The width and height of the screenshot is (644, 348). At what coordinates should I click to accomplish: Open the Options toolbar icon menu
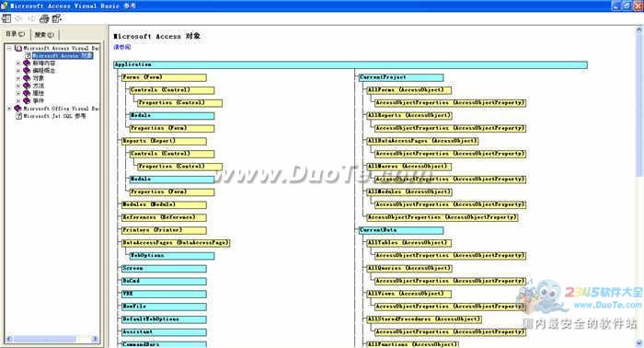point(56,18)
